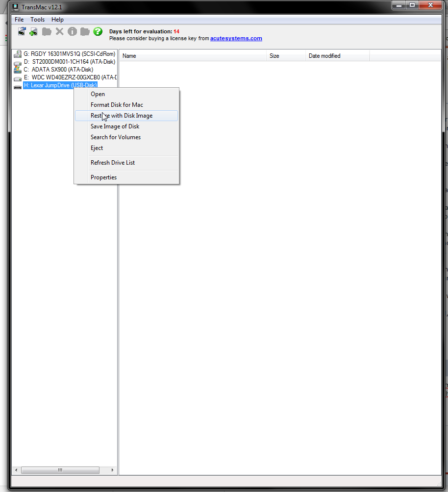Close the TransMac window
The image size is (448, 492).
pyautogui.click(x=430, y=5)
